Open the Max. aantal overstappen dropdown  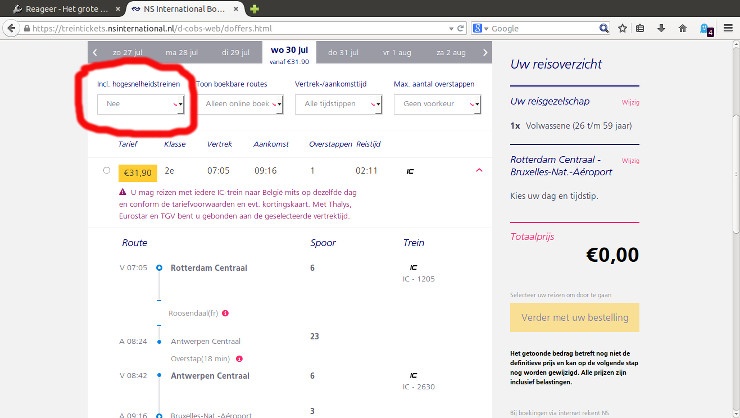(x=437, y=104)
